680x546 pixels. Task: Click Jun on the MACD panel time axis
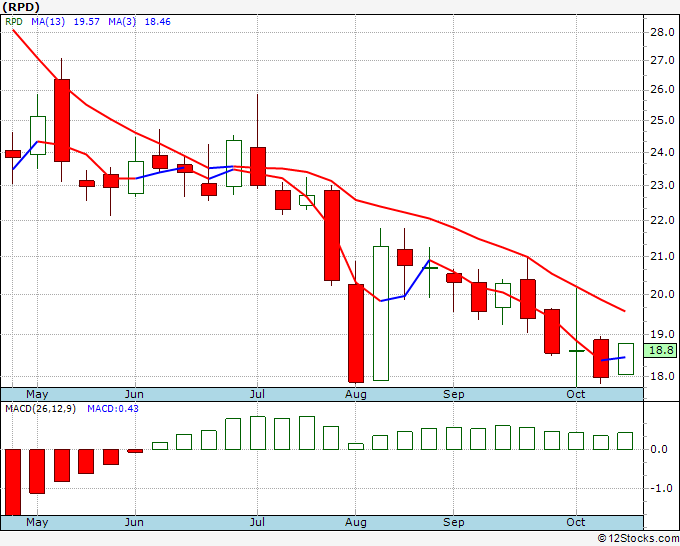134,522
